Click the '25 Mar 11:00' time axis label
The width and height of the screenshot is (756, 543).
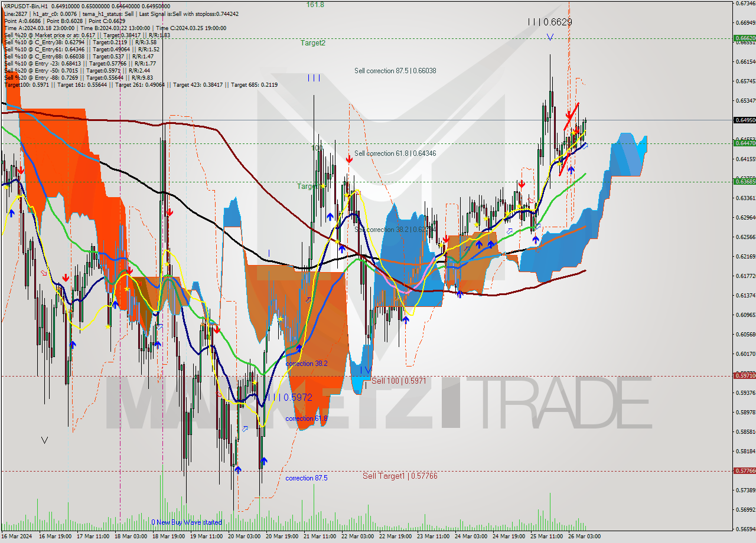(548, 537)
